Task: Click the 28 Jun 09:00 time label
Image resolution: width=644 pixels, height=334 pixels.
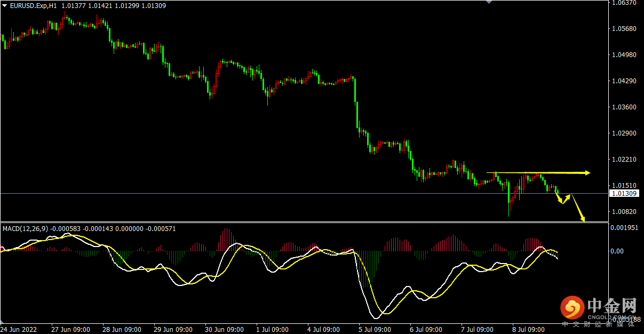Action: point(122,329)
